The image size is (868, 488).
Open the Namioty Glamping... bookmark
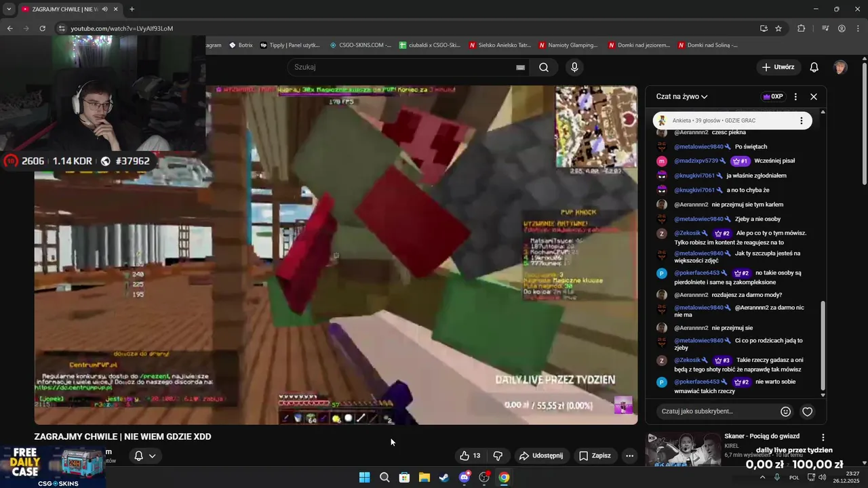pos(569,45)
